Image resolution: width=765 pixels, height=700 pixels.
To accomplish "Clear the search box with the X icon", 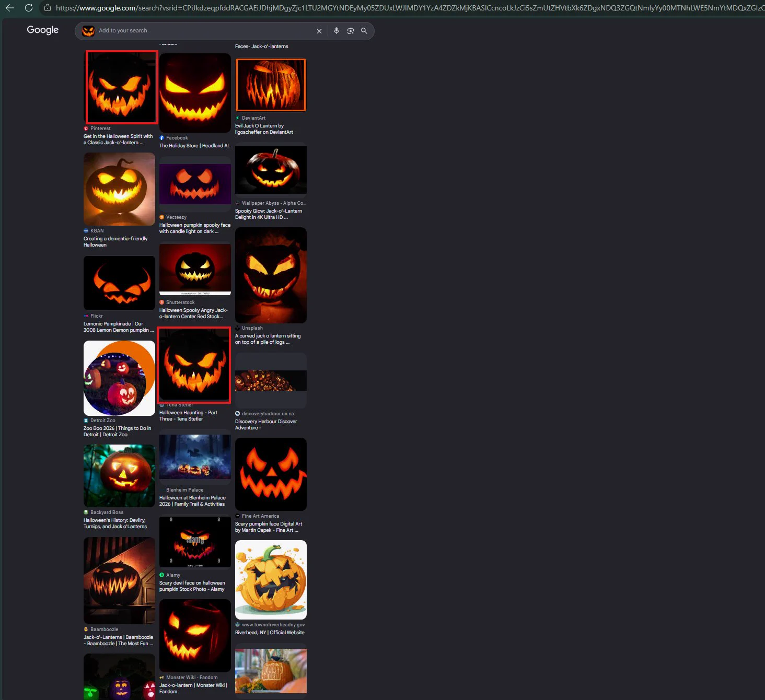I will tap(319, 31).
